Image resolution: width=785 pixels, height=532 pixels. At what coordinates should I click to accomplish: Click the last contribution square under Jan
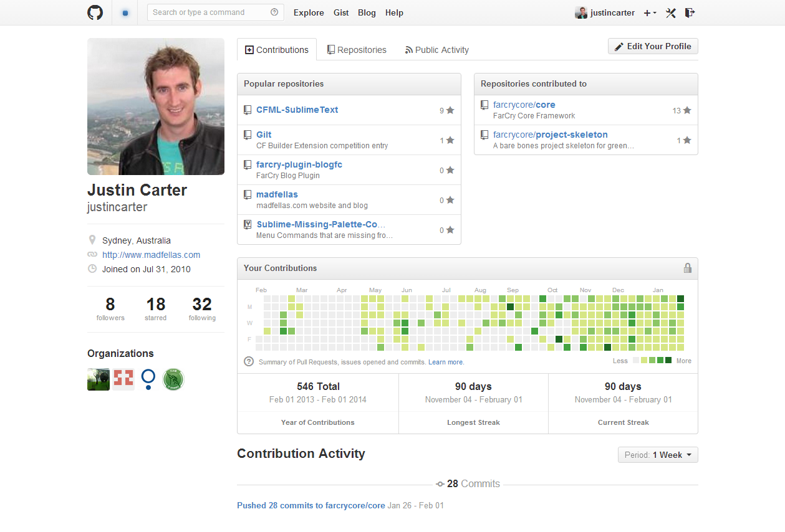click(680, 347)
